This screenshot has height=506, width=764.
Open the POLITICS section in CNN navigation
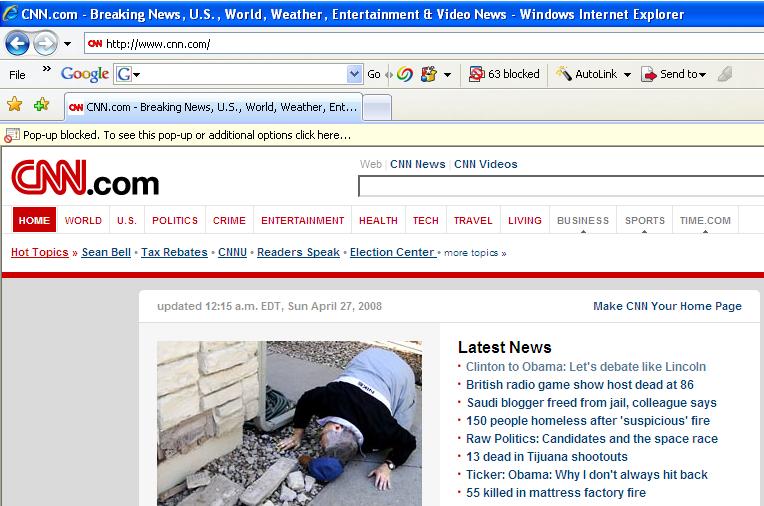pos(175,221)
